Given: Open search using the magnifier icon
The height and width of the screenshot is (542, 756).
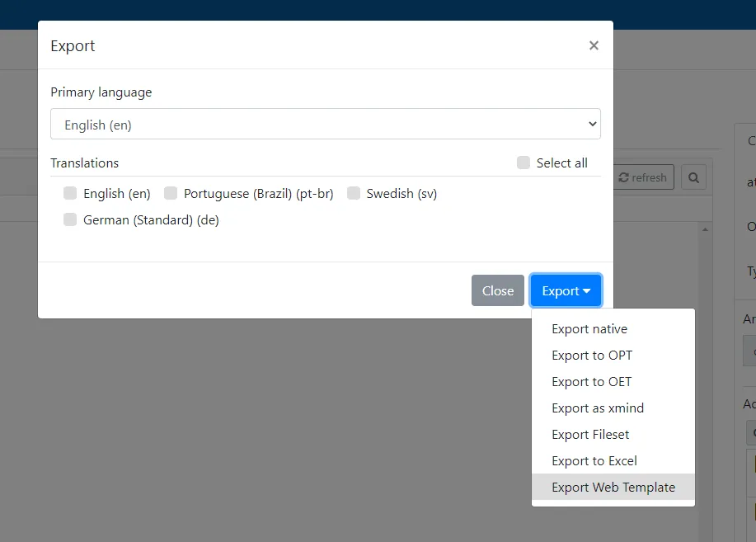Looking at the screenshot, I should pyautogui.click(x=693, y=177).
